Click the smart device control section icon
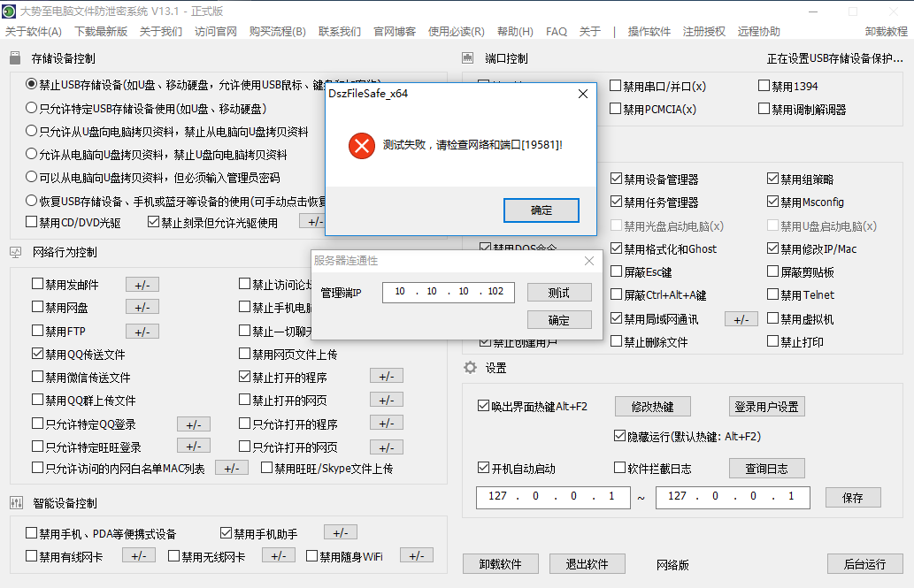 tap(16, 503)
